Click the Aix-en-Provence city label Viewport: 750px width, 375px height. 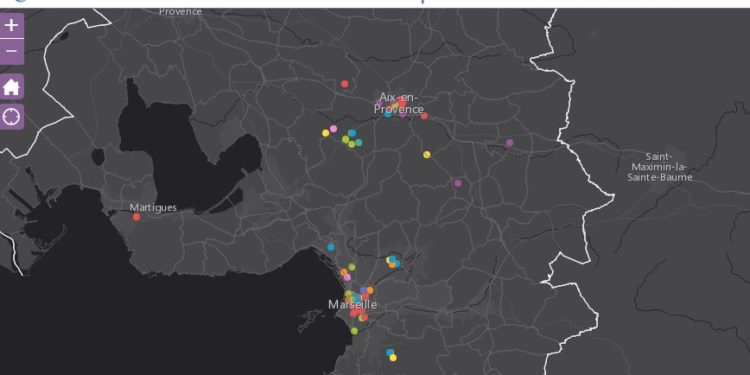point(399,103)
